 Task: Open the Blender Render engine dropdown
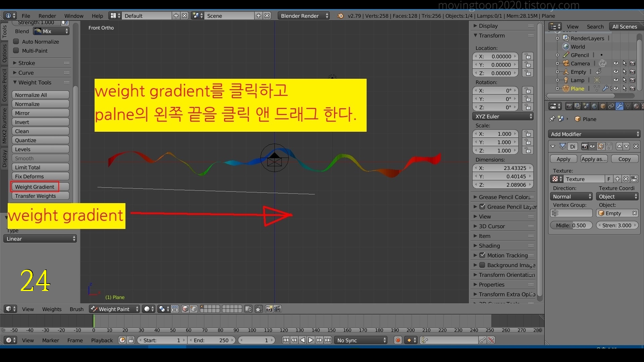pos(304,16)
